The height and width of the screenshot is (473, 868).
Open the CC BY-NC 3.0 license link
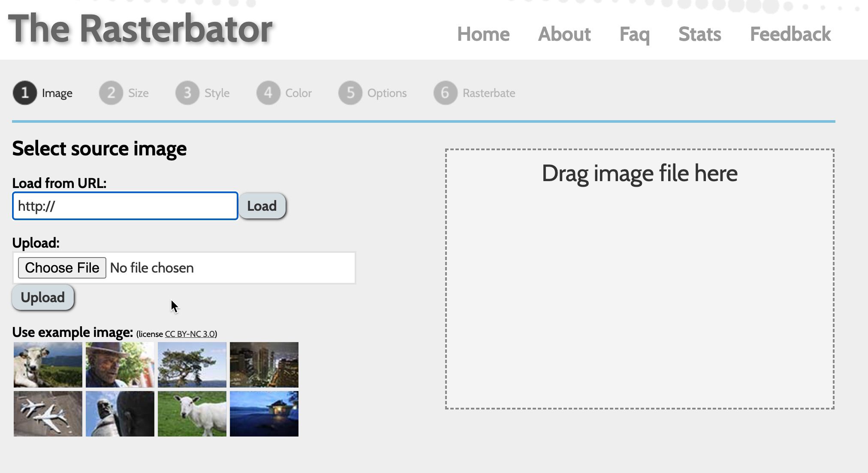coord(190,334)
